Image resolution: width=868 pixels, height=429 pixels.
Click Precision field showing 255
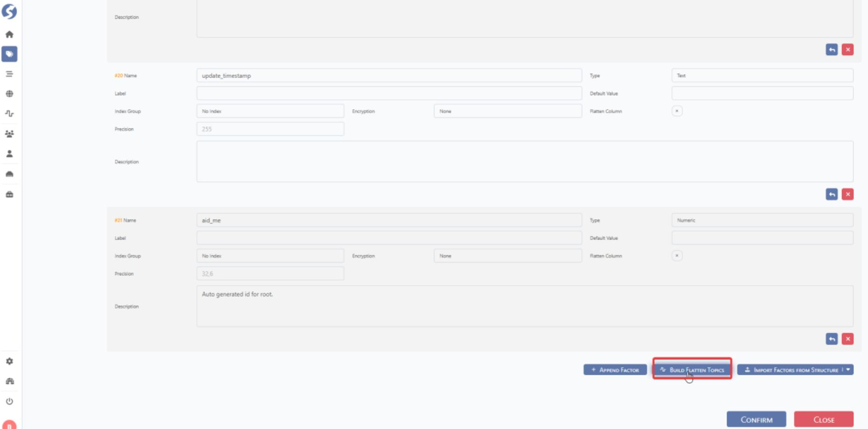tap(270, 129)
